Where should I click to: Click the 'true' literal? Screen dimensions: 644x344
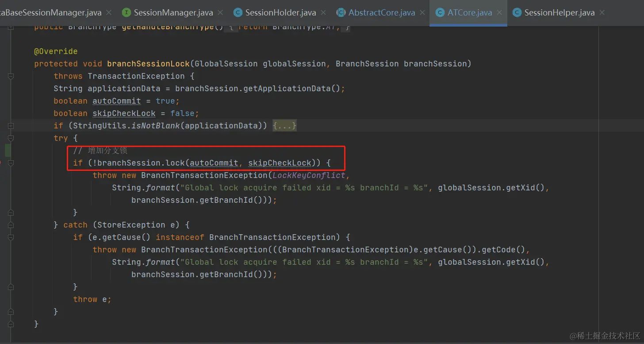(x=165, y=101)
